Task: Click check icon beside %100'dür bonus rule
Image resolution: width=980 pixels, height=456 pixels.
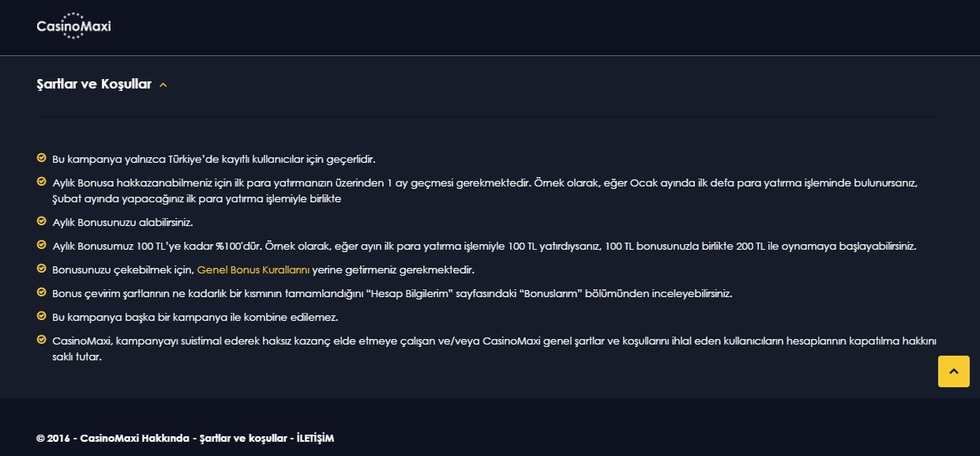Action: (x=41, y=245)
